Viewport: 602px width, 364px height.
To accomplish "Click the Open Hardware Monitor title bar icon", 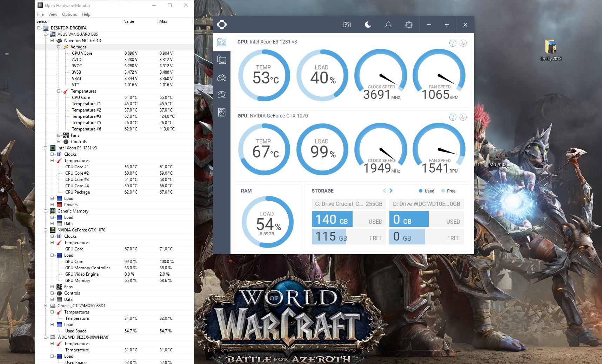I will 40,5.
